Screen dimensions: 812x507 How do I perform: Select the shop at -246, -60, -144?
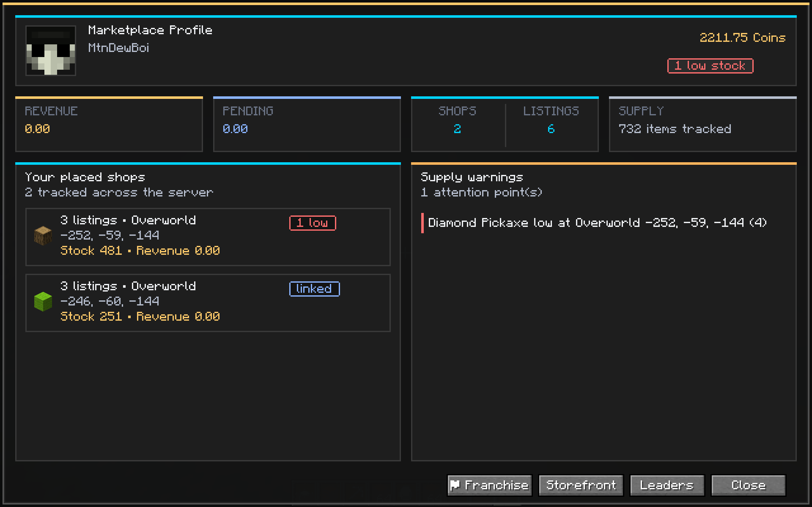point(208,303)
